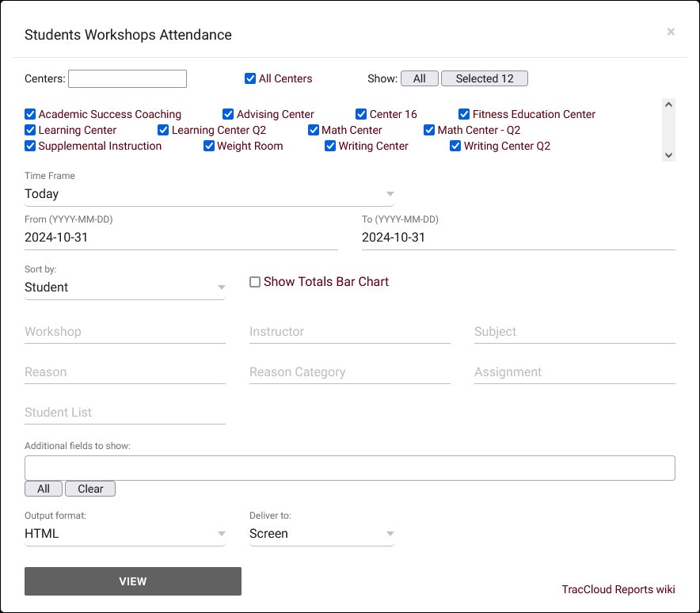
Task: Toggle the Academic Success Coaching checkbox
Action: [30, 114]
